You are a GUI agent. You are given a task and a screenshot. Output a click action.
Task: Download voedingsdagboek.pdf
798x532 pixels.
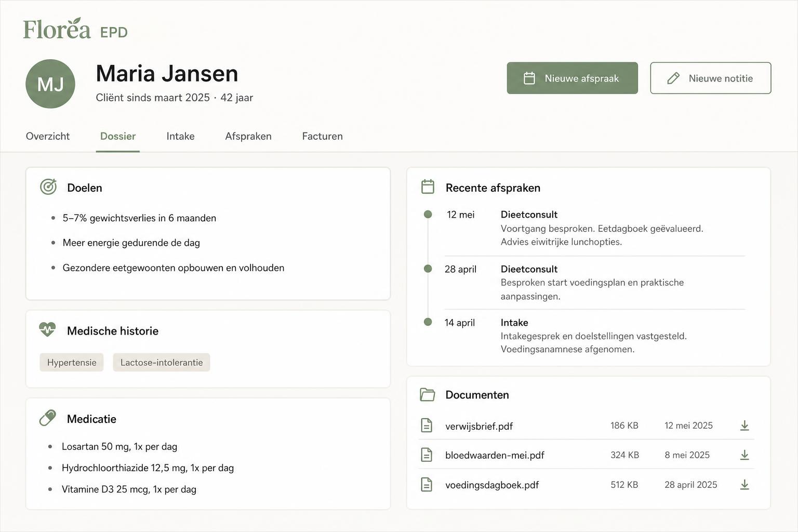tap(744, 485)
